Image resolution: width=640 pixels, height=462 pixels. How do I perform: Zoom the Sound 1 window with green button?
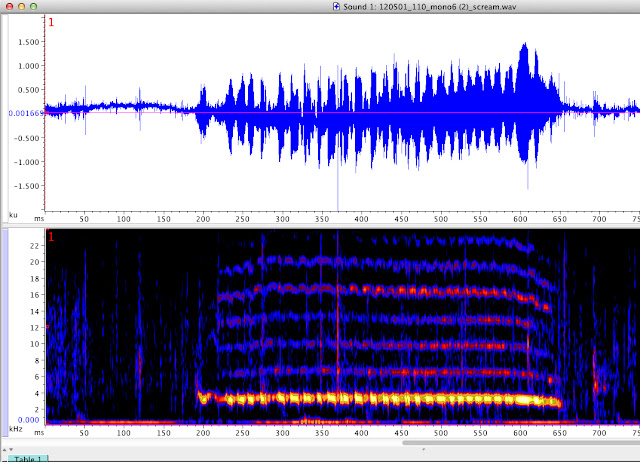33,7
